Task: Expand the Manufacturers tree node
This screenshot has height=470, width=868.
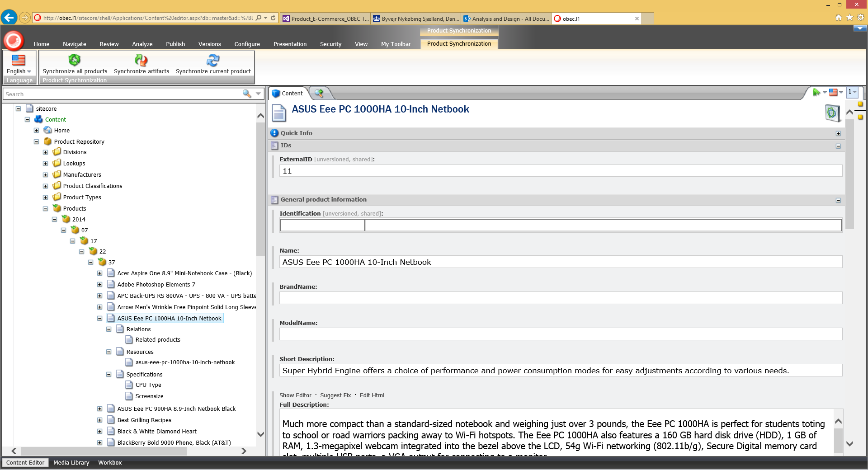Action: pos(45,175)
